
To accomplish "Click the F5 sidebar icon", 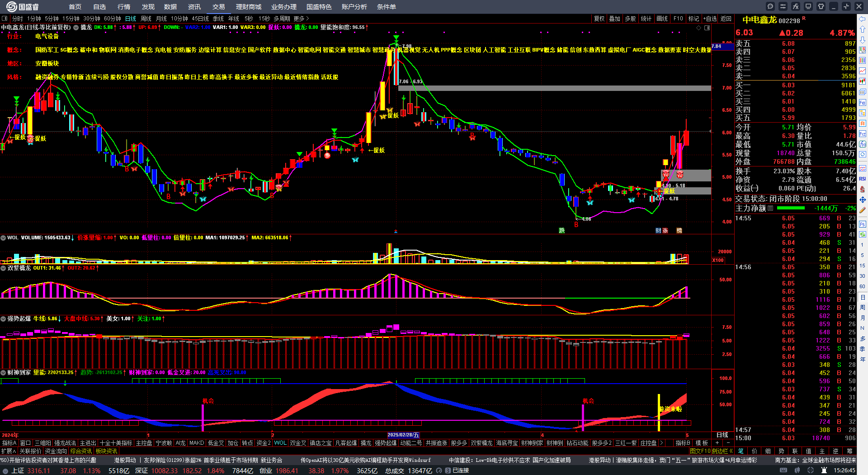I will [863, 224].
